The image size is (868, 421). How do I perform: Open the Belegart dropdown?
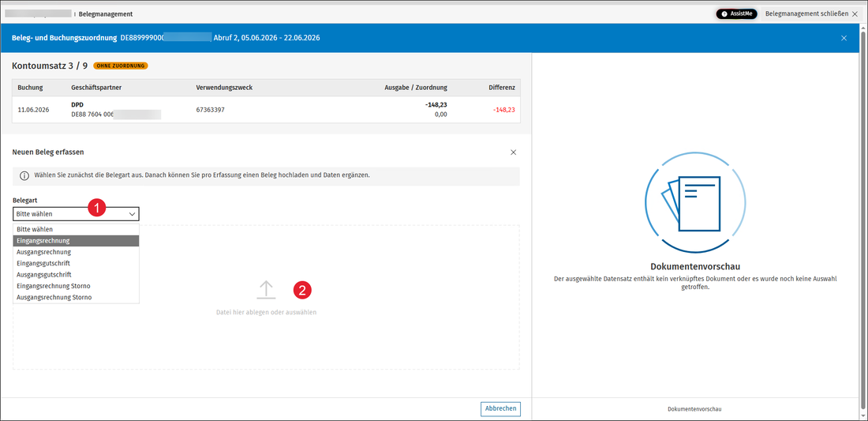coord(76,214)
